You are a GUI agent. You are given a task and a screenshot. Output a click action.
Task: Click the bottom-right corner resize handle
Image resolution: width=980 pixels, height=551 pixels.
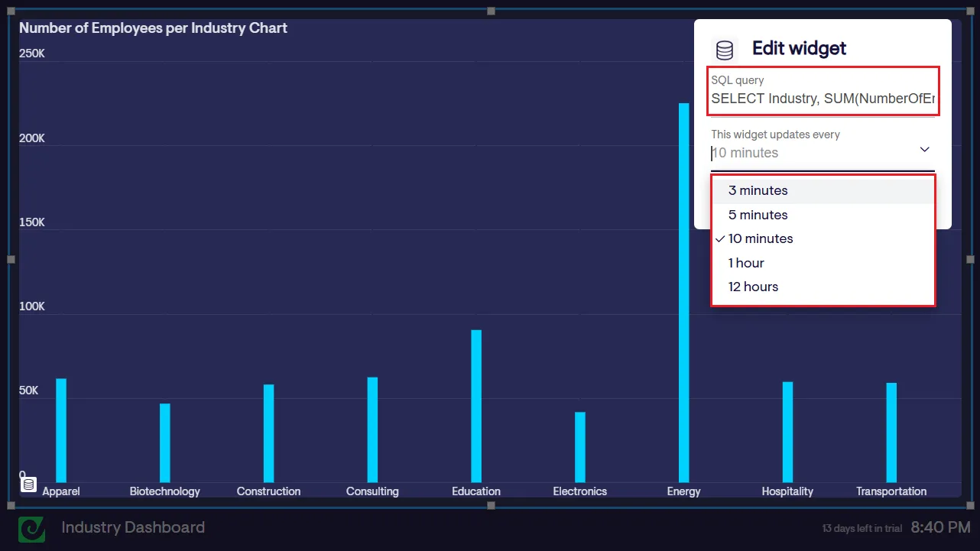click(970, 505)
